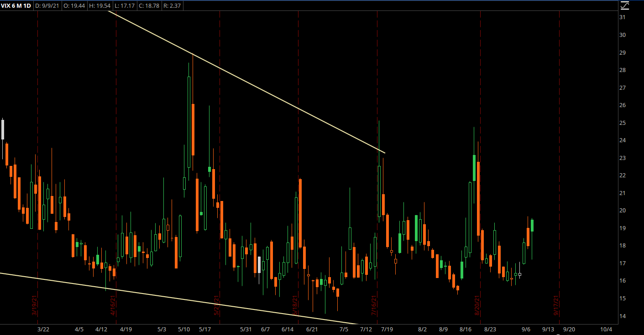Click the 9/13 date on the time axis

pos(548,329)
